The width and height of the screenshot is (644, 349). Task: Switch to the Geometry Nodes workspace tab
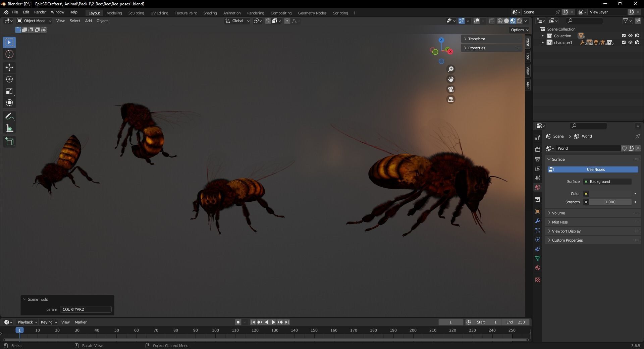point(312,13)
